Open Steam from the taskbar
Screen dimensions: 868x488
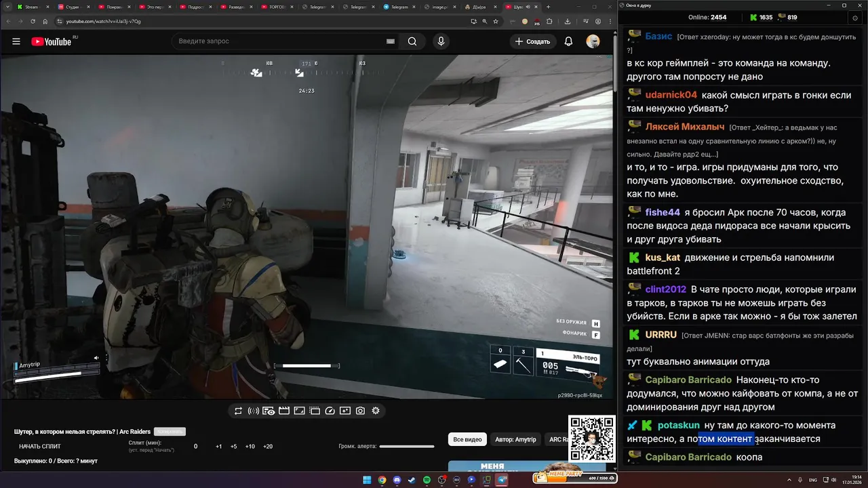[x=412, y=480]
